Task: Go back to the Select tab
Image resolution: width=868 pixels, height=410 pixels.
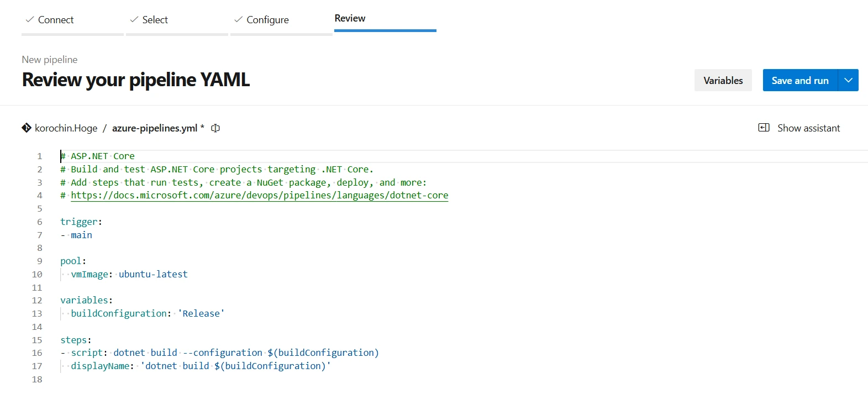Action: [x=155, y=20]
